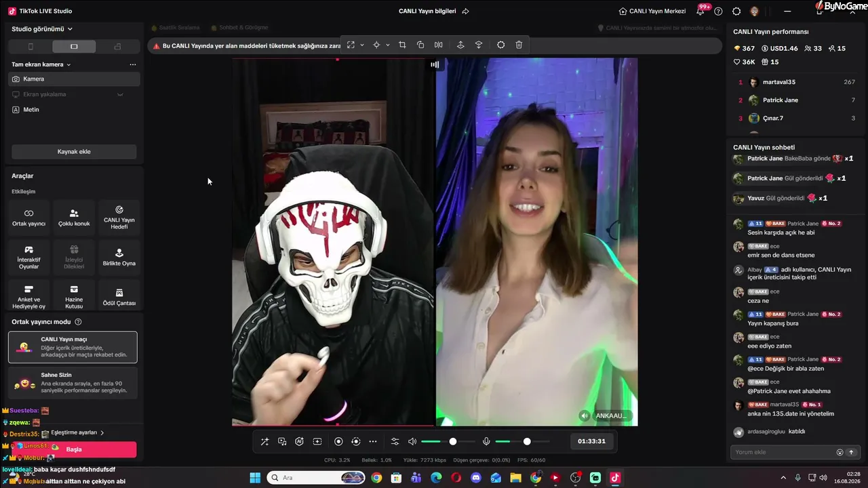
Task: Switch to portrait phone layout
Action: coord(31,47)
